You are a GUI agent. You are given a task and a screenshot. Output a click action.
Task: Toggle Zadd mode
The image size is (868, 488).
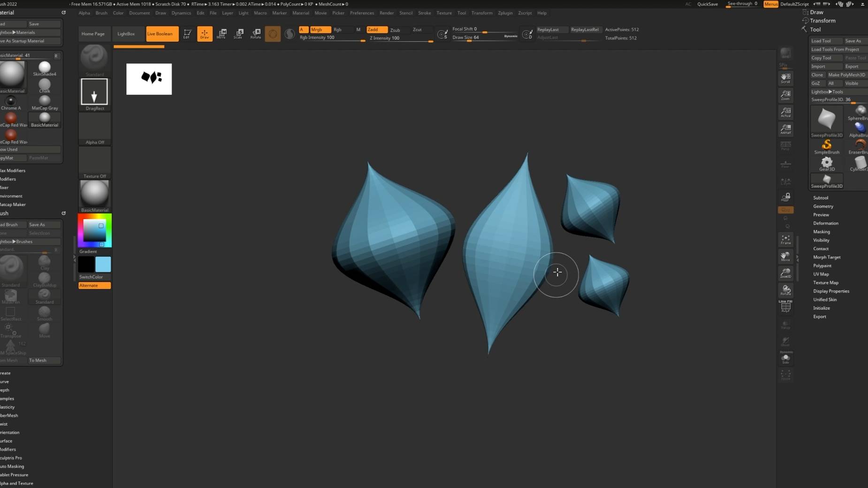point(377,30)
